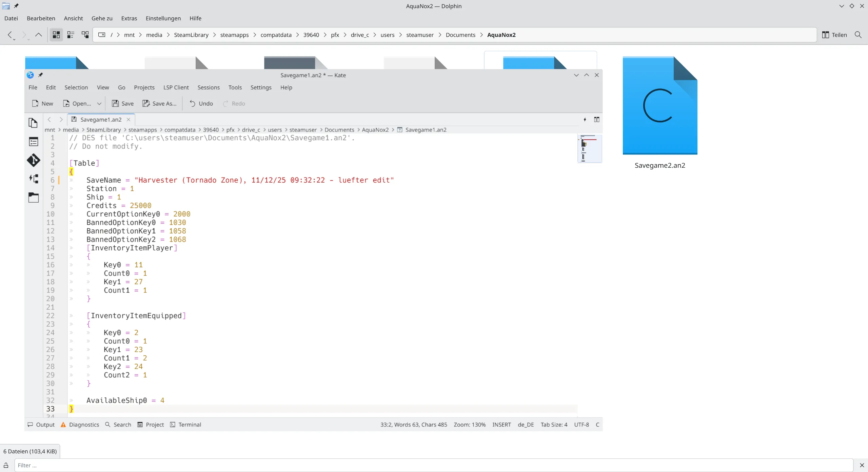Click Dolphin's search magnifier icon
The image size is (868, 472).
tap(858, 35)
